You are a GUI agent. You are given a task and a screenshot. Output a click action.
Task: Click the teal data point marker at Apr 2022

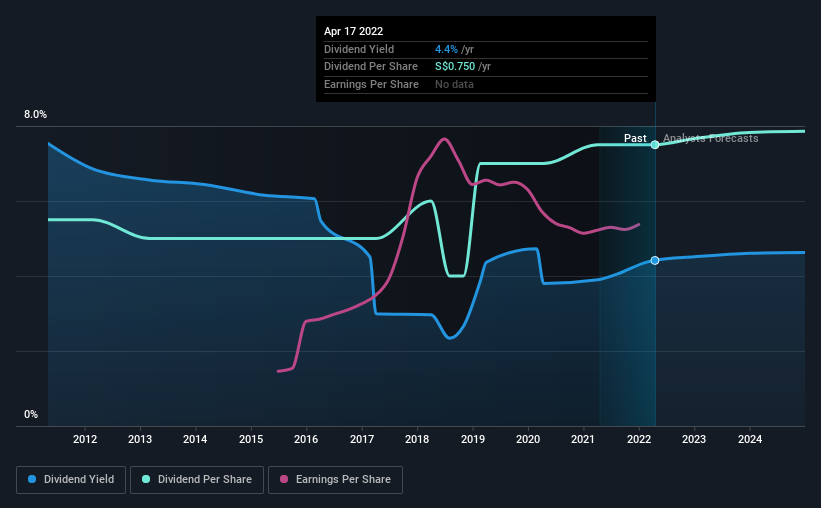click(x=655, y=145)
